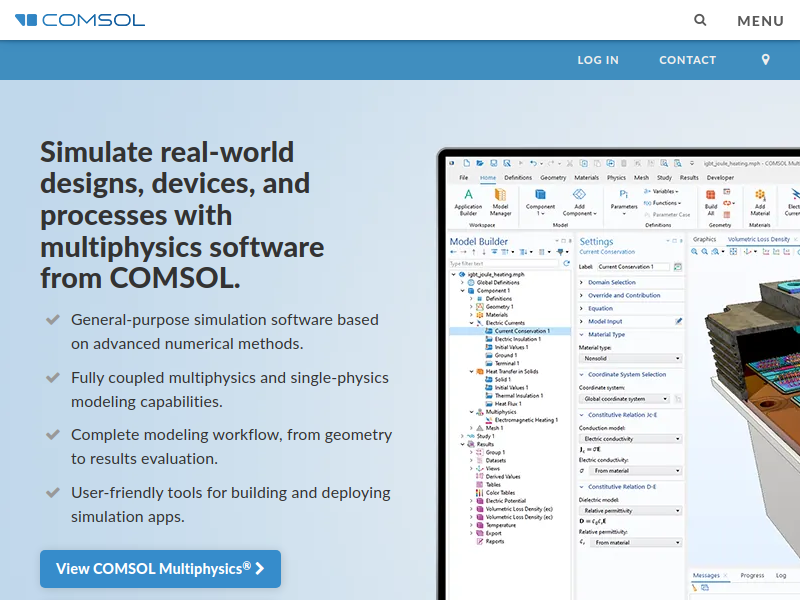Expand the Global Definitions node

pos(463,283)
